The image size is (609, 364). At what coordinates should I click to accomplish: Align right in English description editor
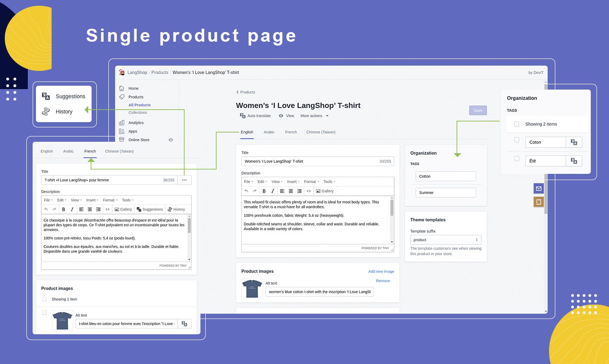(x=299, y=191)
